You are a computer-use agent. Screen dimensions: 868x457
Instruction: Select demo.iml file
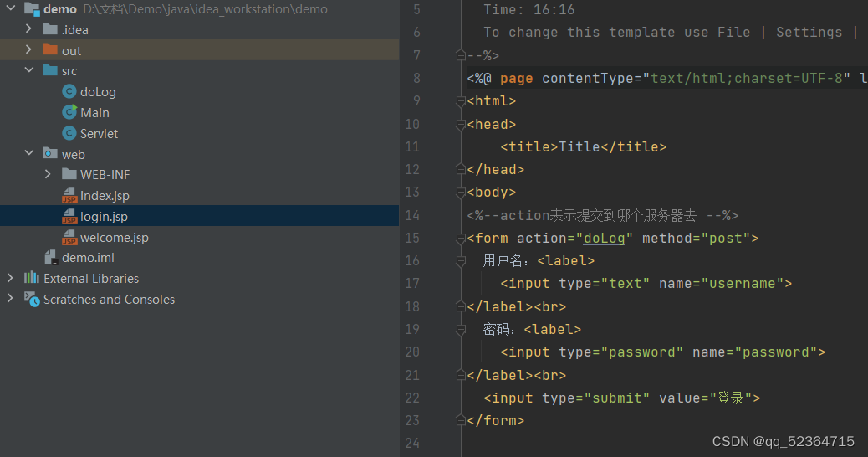[88, 258]
